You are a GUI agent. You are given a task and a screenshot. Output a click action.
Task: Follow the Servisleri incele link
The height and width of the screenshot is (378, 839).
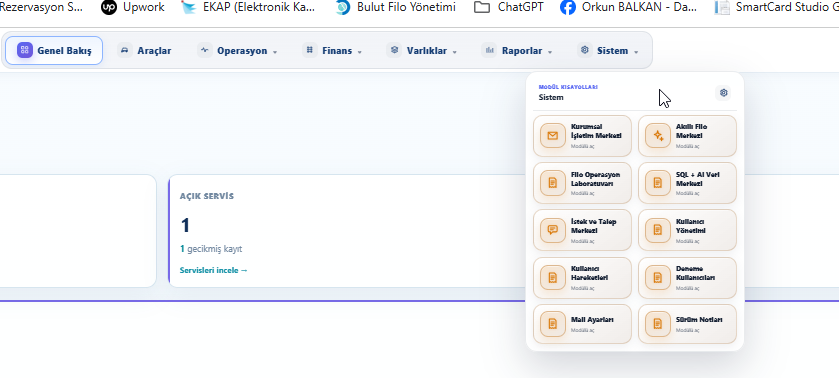[x=213, y=270]
